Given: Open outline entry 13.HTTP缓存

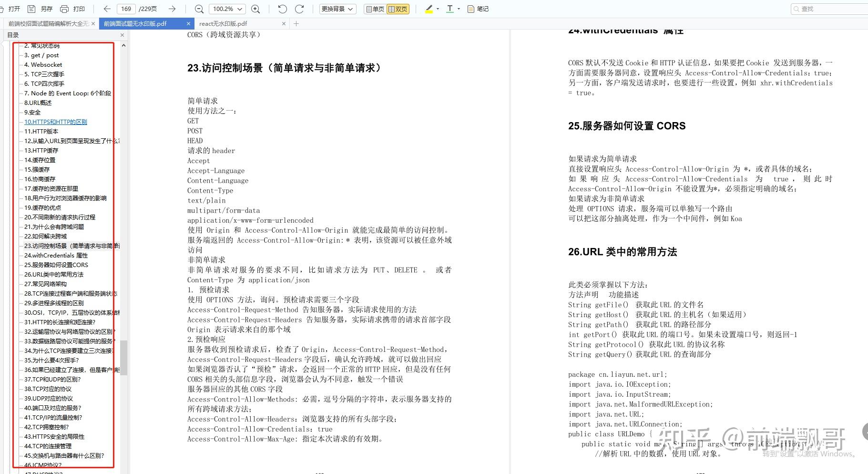Looking at the screenshot, I should point(41,151).
